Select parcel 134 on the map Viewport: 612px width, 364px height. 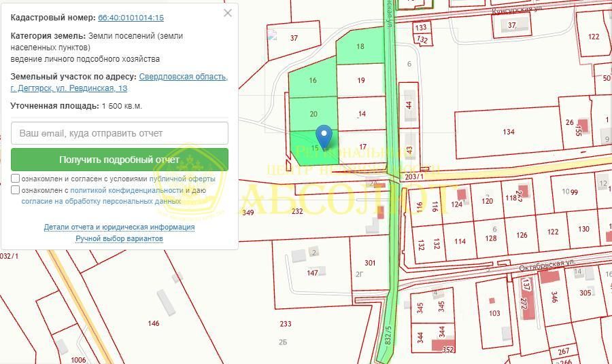point(509,132)
